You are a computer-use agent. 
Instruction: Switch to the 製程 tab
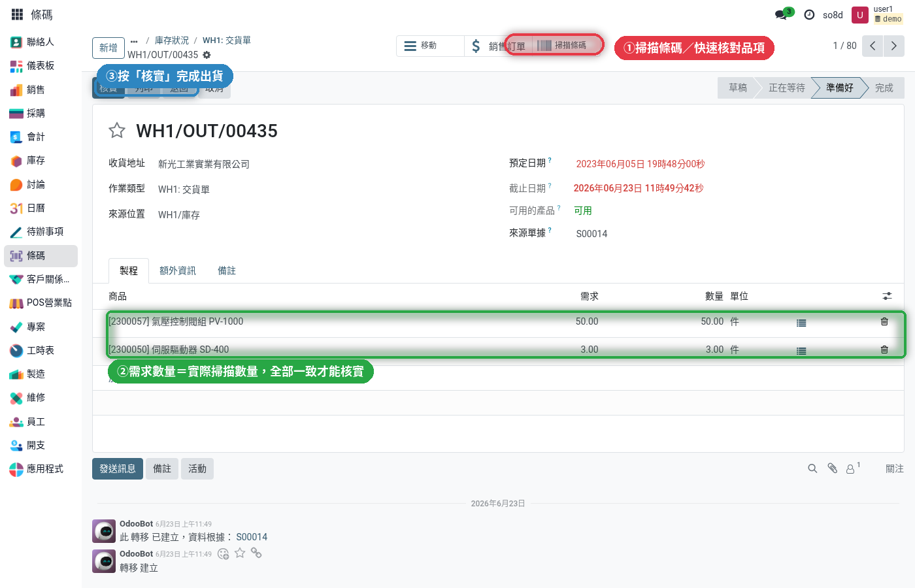coord(129,270)
